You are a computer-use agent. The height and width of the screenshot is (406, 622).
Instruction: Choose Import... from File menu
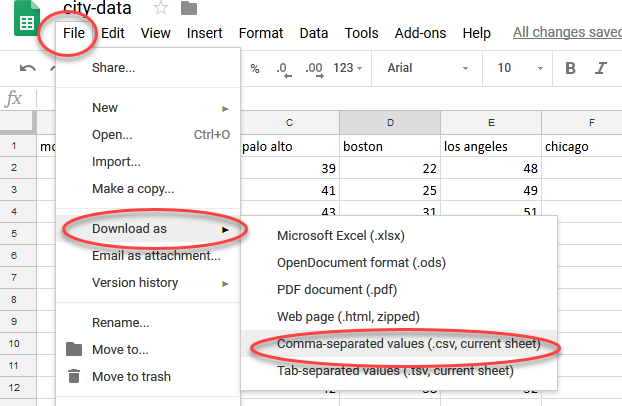[x=148, y=162]
